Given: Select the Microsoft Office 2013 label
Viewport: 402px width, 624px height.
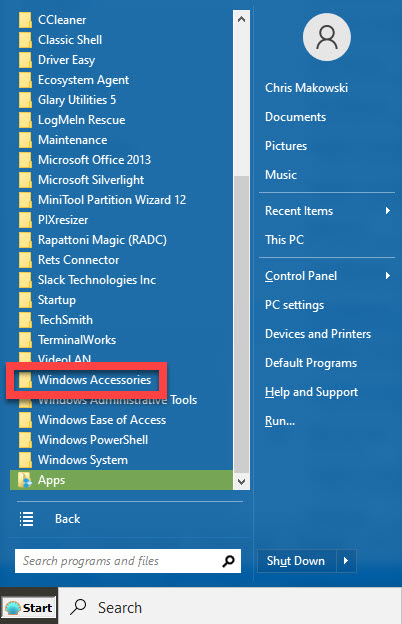Looking at the screenshot, I should coord(94,160).
